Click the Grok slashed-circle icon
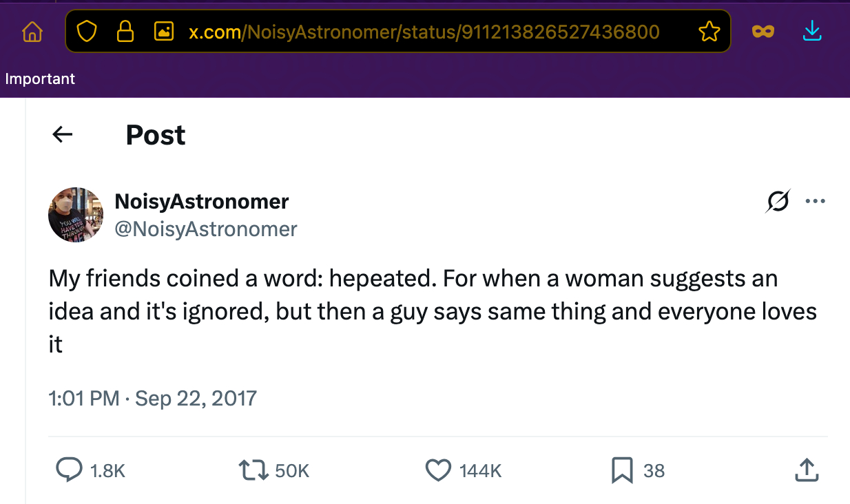850x504 pixels. pyautogui.click(x=778, y=202)
